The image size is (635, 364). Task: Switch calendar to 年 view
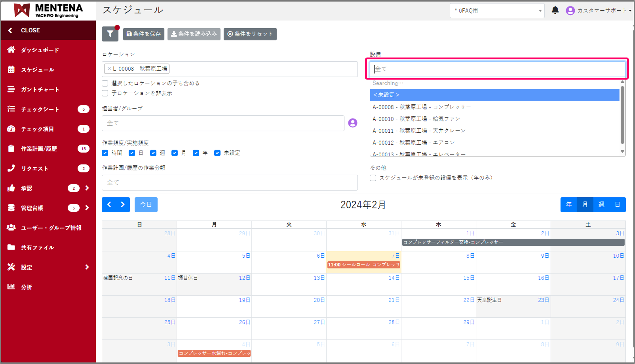pos(568,205)
